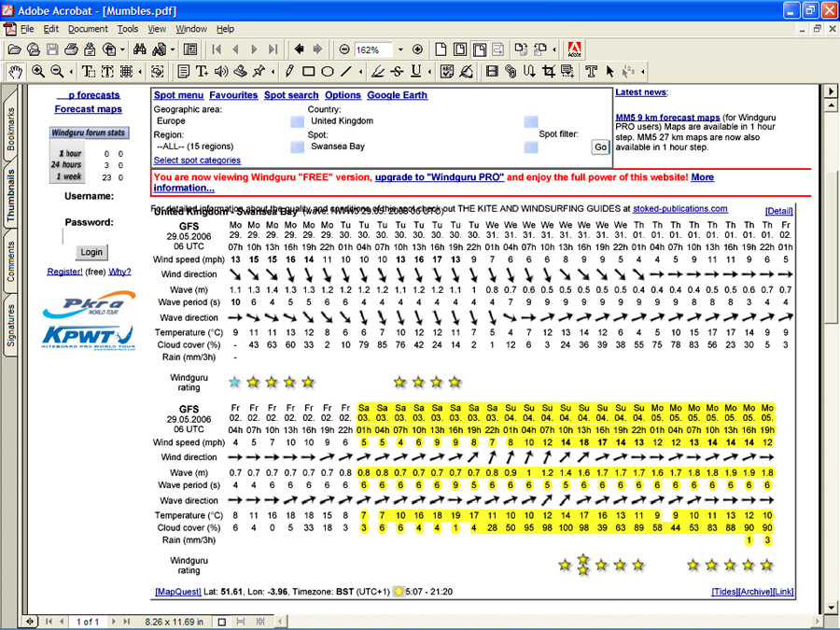Click the Rotate Clockwise pages icon

pos(520,49)
